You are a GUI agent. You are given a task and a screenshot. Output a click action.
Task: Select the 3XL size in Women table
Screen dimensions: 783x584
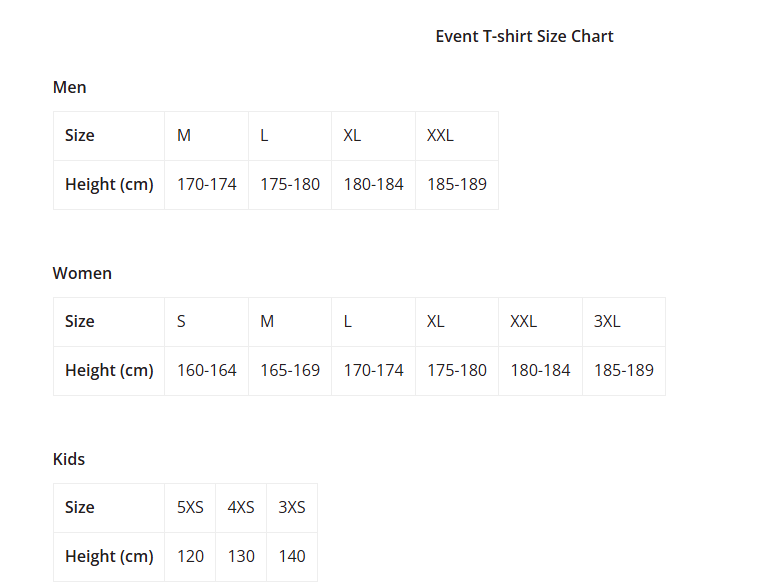607,321
